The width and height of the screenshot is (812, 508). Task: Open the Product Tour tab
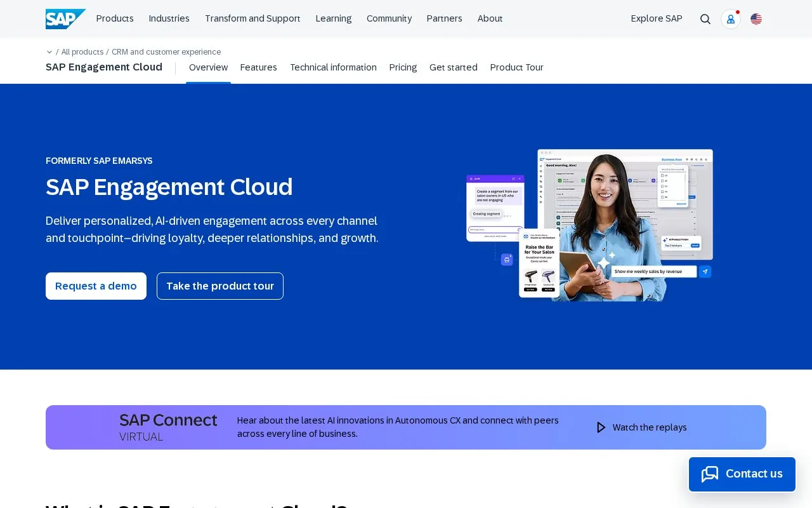(x=517, y=67)
